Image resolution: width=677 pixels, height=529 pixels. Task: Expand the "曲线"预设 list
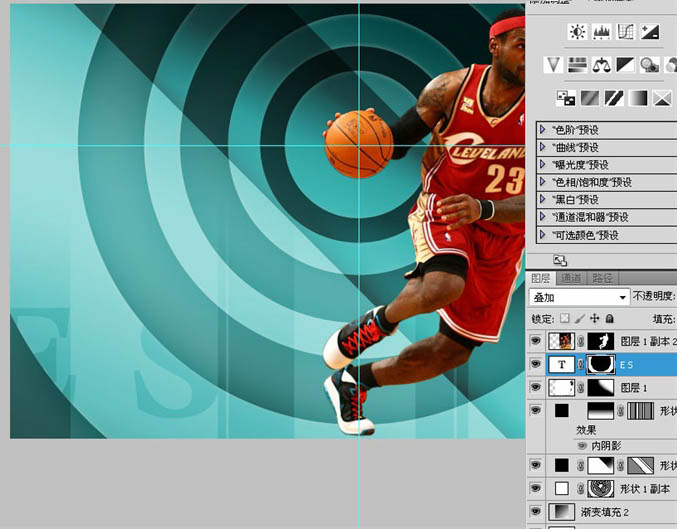543,147
